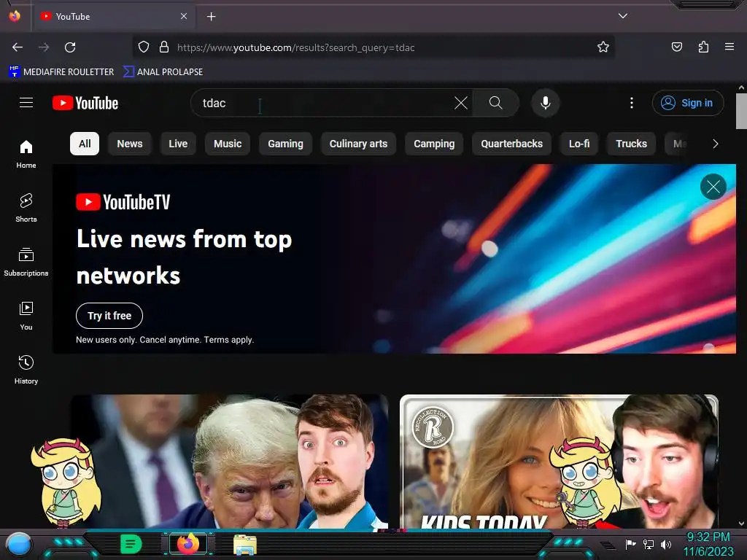Open the Trump and MrBeast video thumbnail

coord(230,462)
